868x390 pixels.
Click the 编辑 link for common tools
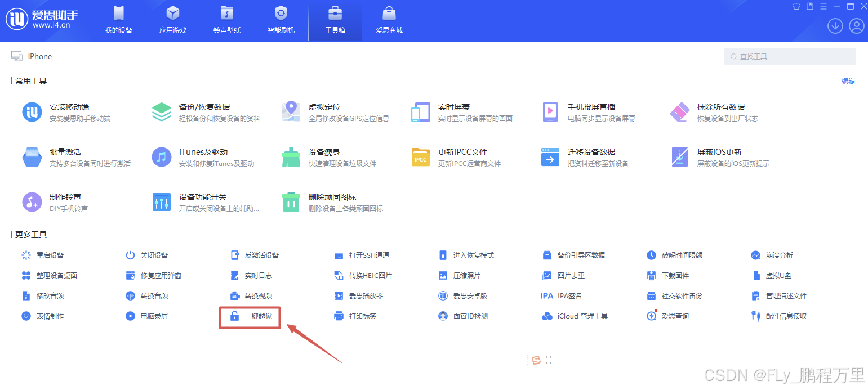[x=848, y=80]
